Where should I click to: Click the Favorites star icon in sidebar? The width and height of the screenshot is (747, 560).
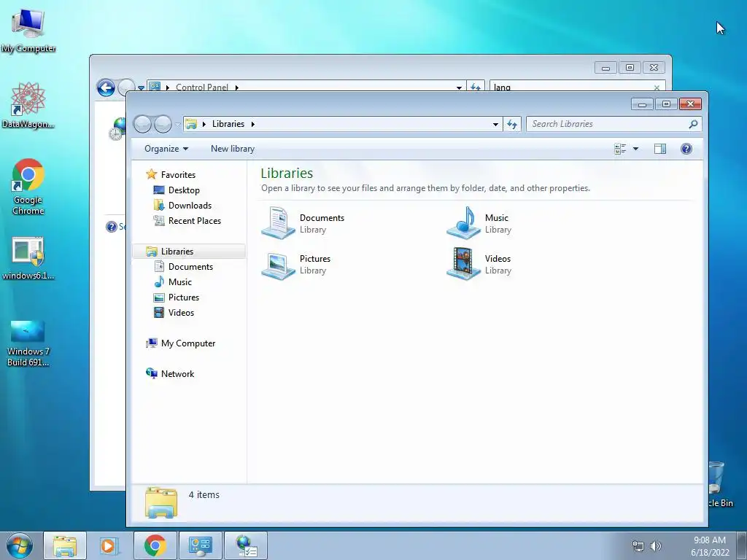coord(152,174)
